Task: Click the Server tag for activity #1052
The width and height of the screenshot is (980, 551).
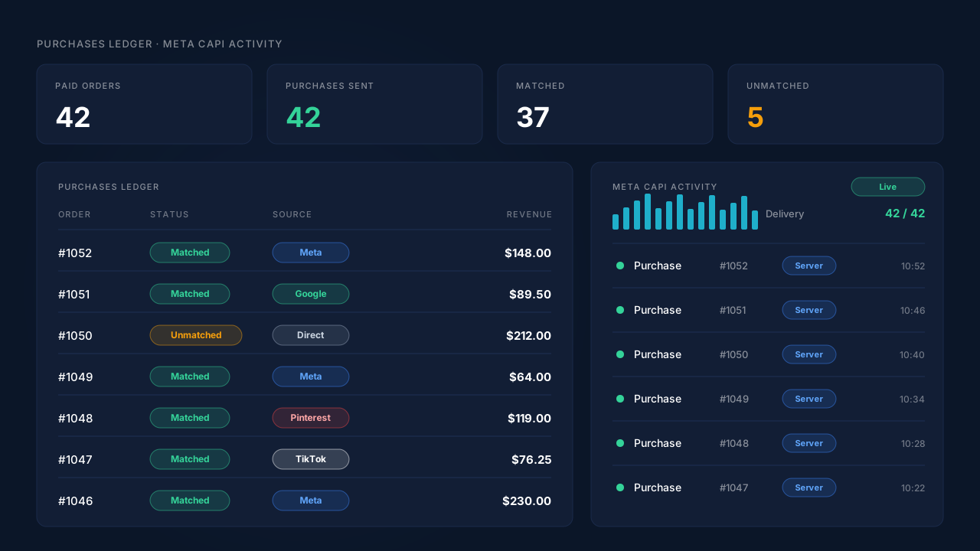Action: coord(809,266)
